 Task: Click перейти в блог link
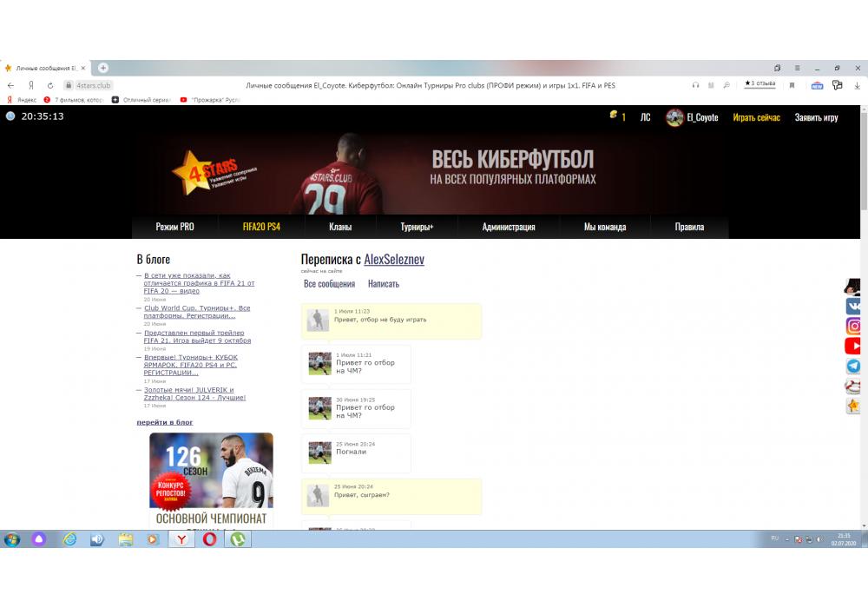165,422
